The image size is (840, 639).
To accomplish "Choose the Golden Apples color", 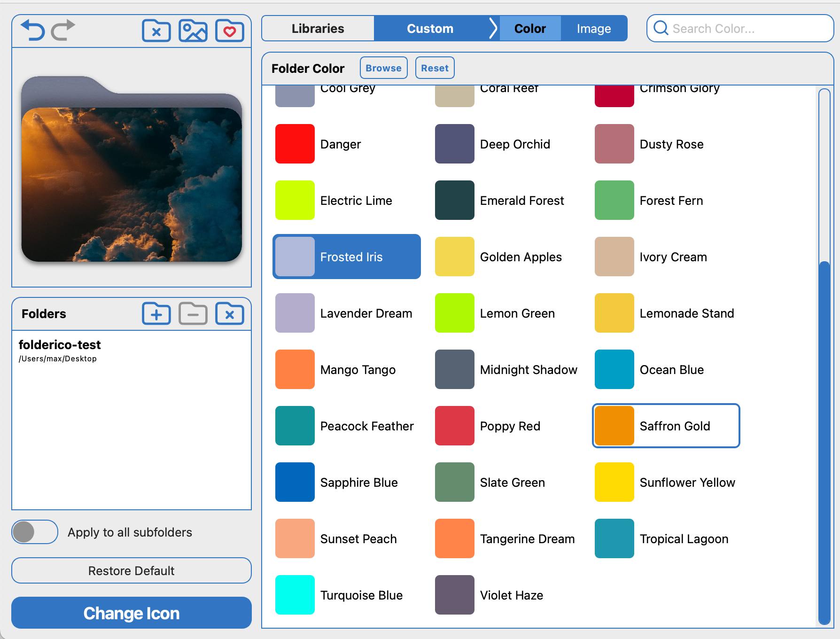I will [x=506, y=257].
